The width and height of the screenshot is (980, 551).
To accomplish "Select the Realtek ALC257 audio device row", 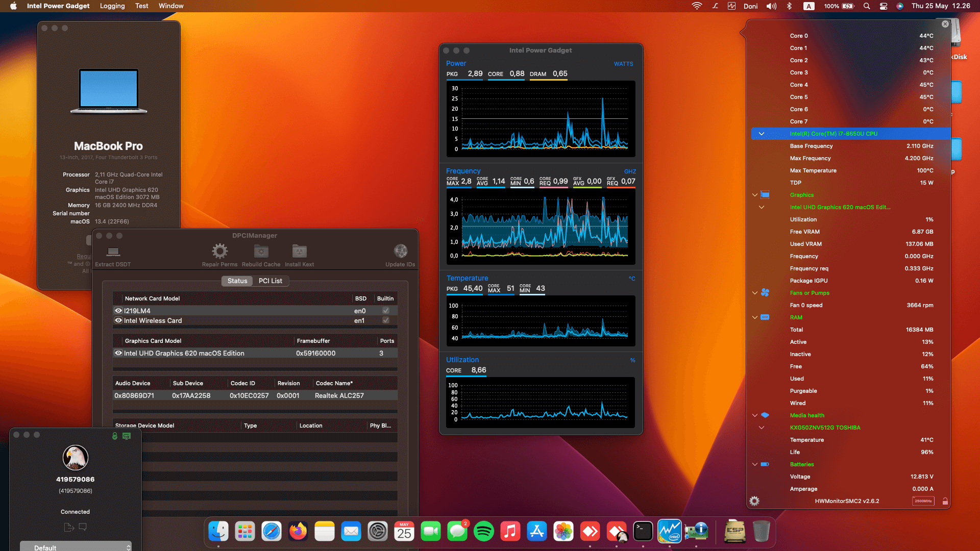I will tap(255, 395).
